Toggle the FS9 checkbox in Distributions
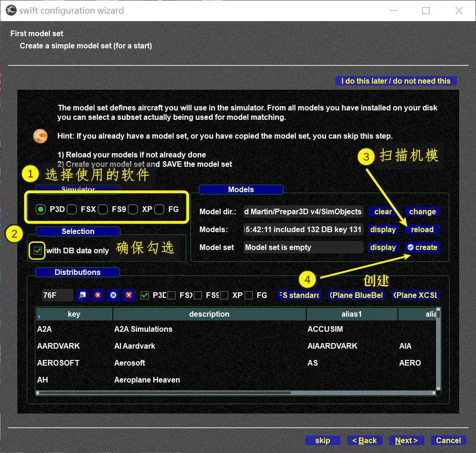The image size is (476, 453). tap(198, 295)
